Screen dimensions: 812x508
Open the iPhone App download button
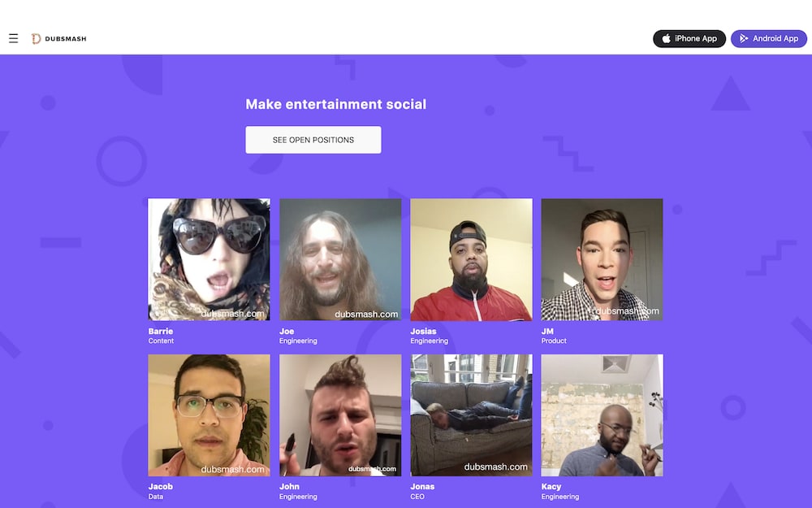tap(689, 38)
